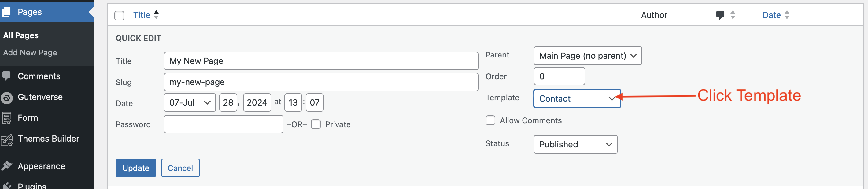Click the Form sidebar icon
The width and height of the screenshot is (868, 189).
point(6,118)
